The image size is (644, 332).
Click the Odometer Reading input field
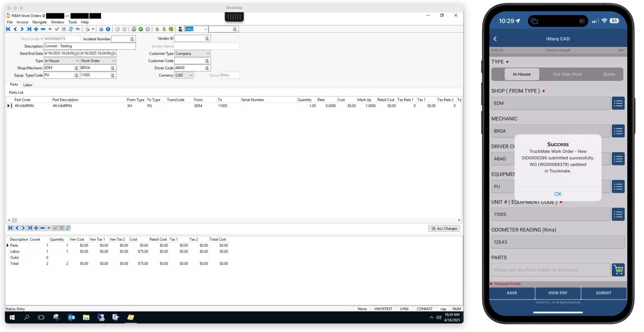pos(557,242)
